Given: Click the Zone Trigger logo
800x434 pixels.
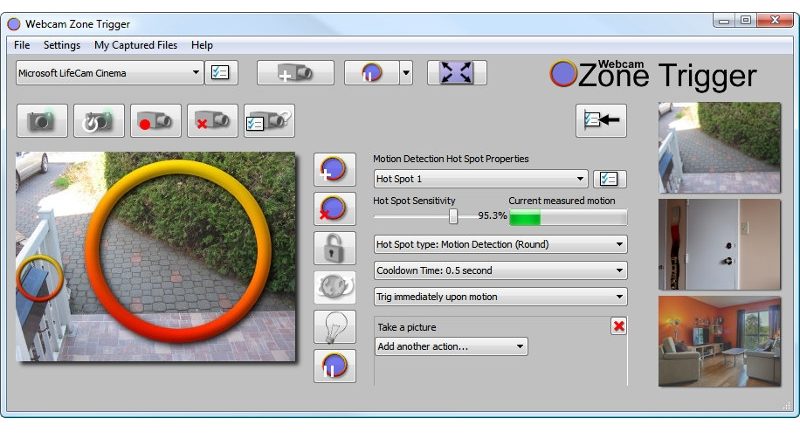Looking at the screenshot, I should tap(653, 74).
